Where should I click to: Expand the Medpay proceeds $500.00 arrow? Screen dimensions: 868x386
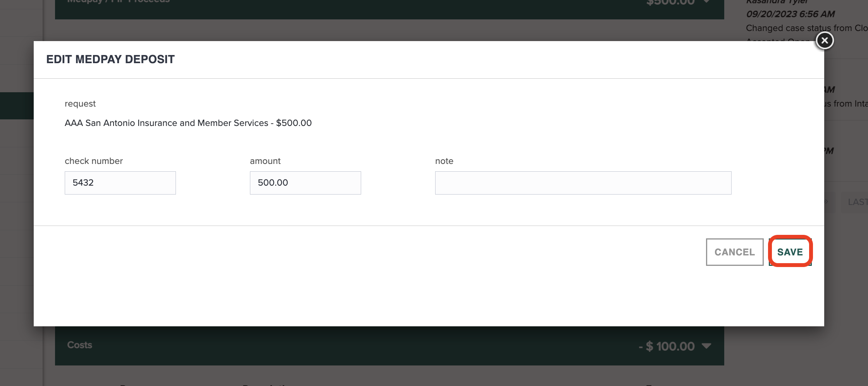point(706,2)
